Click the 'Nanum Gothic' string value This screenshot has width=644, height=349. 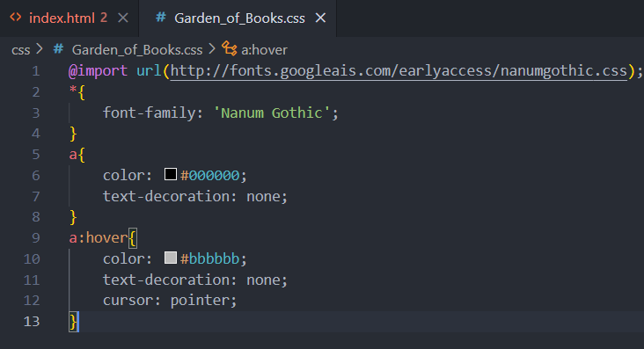[272, 113]
